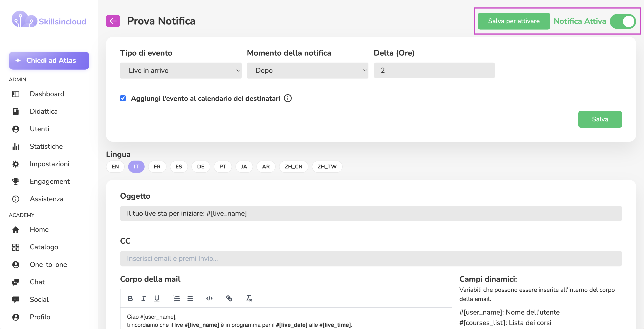Apply italic formatting in mail editor
Viewport: 644px width, 329px height.
[x=143, y=298]
